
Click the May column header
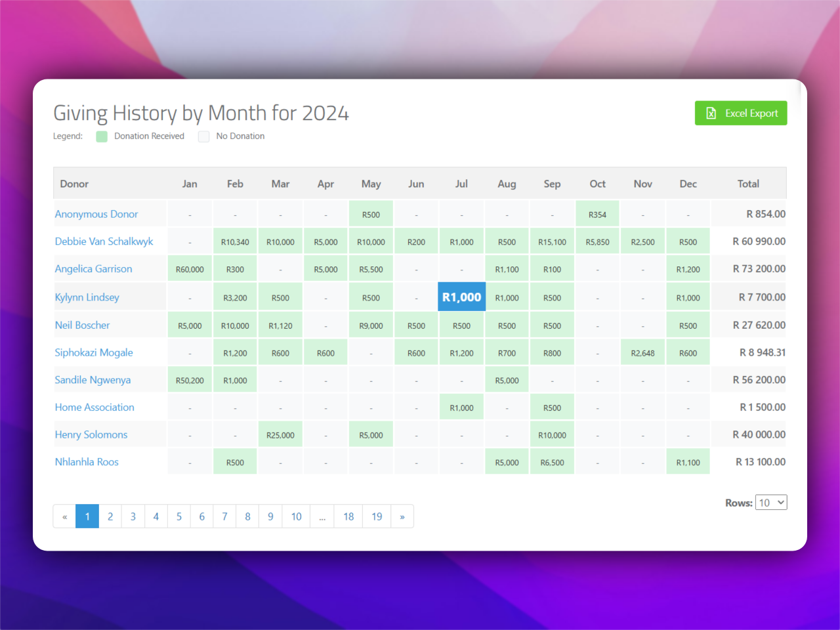point(371,184)
